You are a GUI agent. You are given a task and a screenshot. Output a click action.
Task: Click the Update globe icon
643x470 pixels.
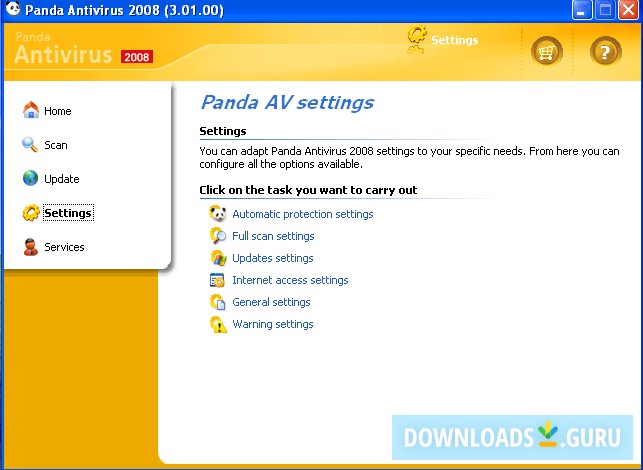(x=30, y=178)
